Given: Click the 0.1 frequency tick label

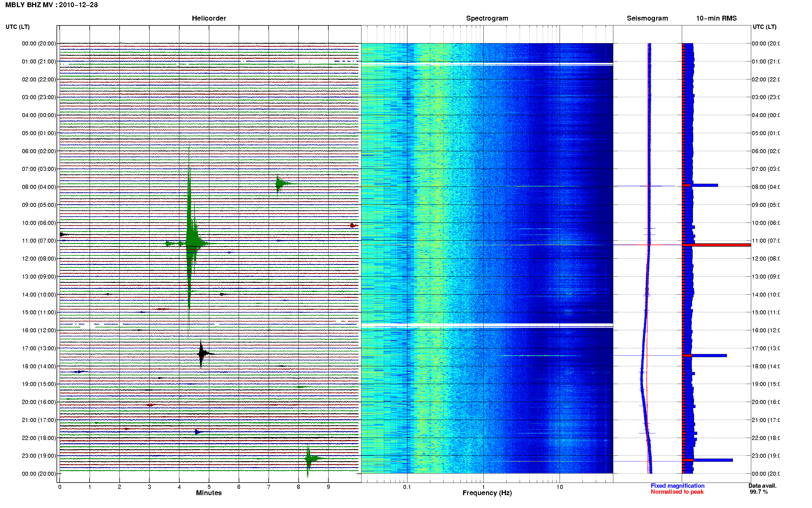Looking at the screenshot, I should click(x=407, y=487).
